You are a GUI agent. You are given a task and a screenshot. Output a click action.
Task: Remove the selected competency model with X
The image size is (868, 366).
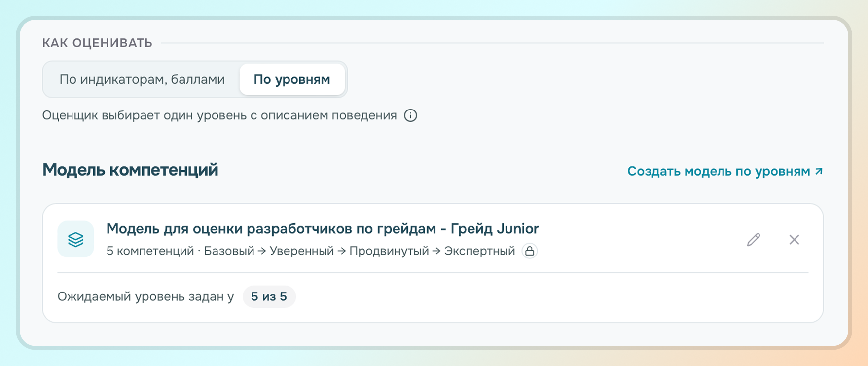pyautogui.click(x=794, y=240)
